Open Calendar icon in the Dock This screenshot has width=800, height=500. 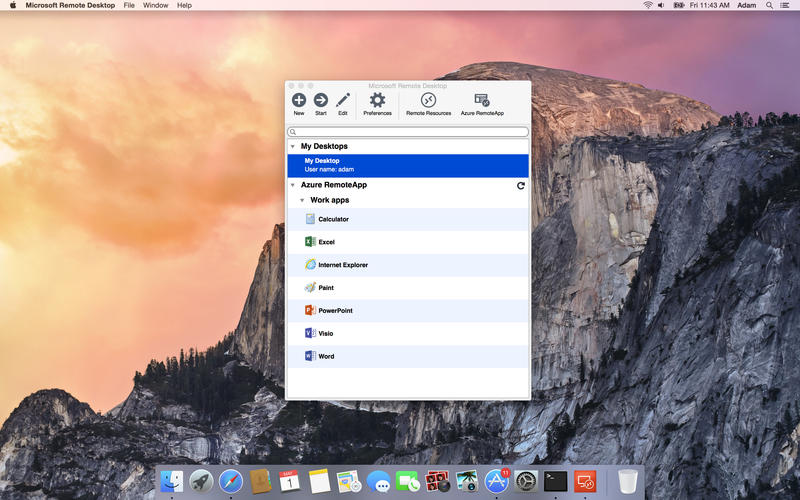[x=290, y=481]
